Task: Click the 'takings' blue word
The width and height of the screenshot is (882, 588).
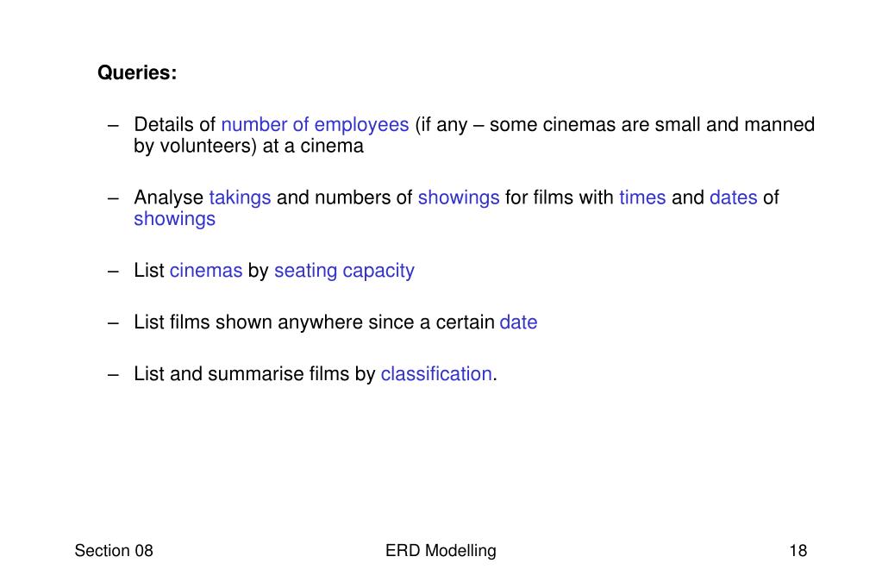Action: [x=241, y=198]
